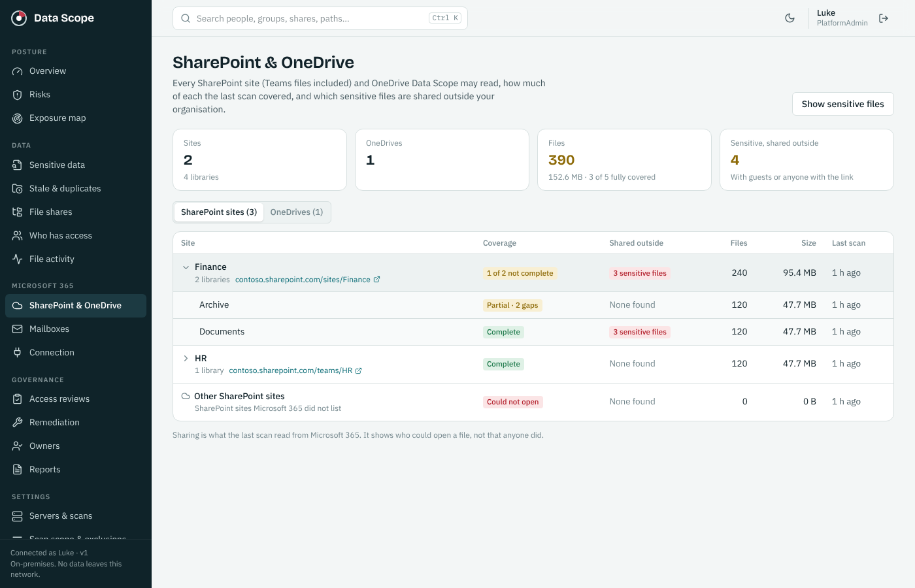Click the Mailboxes envelope icon
The height and width of the screenshot is (588, 915).
click(18, 329)
